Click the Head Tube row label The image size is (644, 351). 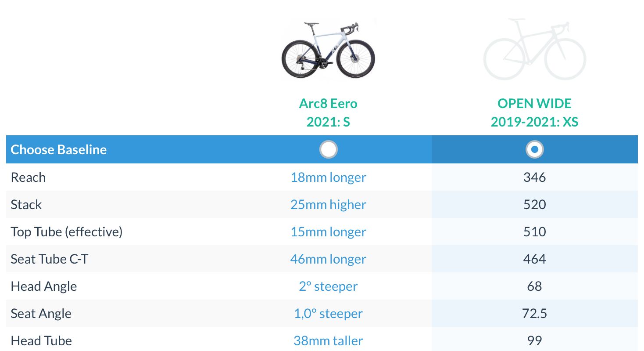(x=41, y=341)
